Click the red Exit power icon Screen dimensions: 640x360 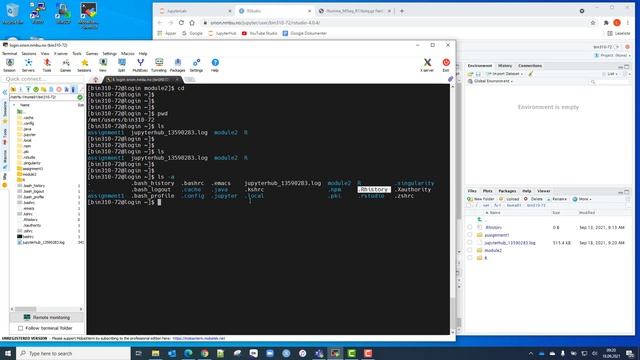tap(446, 65)
